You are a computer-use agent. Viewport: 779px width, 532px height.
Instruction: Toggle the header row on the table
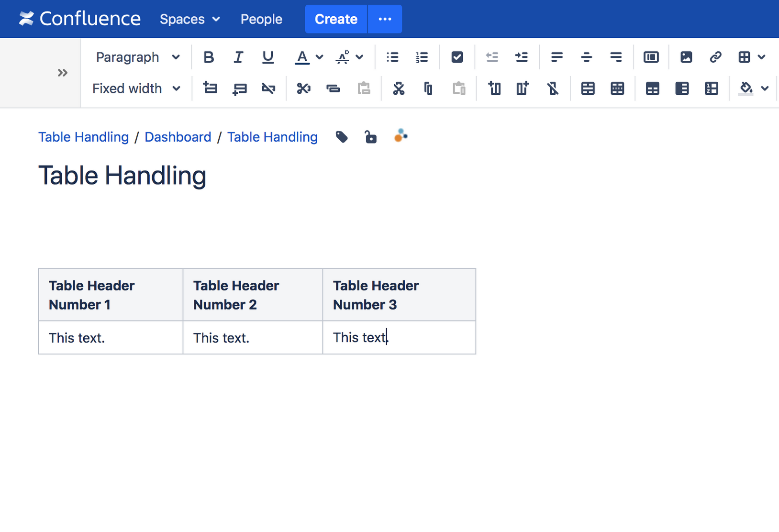click(652, 88)
